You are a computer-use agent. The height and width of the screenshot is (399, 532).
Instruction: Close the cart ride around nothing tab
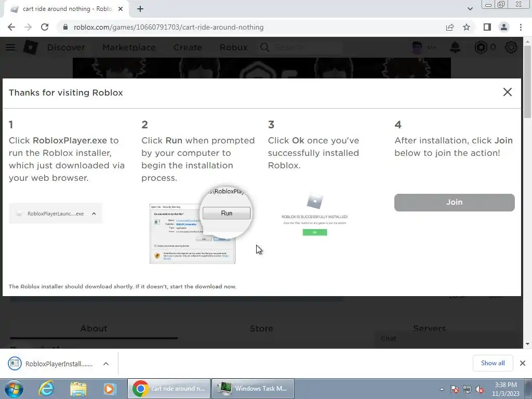click(x=121, y=9)
